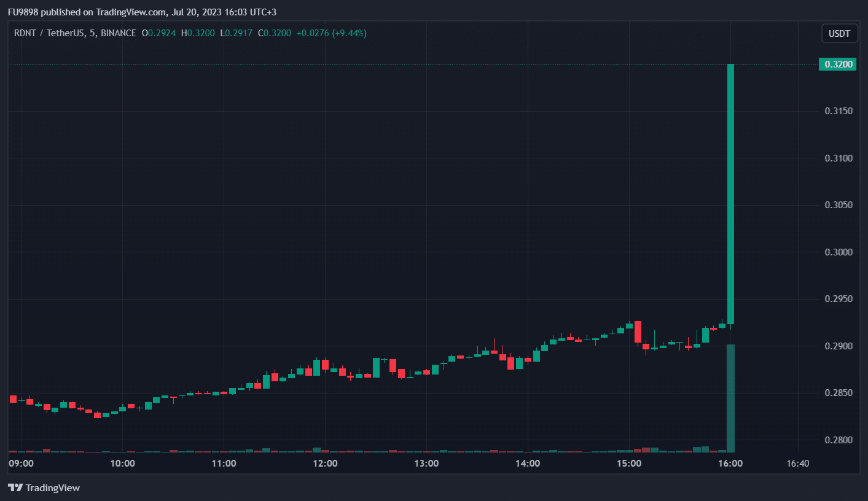Select the tall 16:00 volume bar

730,398
